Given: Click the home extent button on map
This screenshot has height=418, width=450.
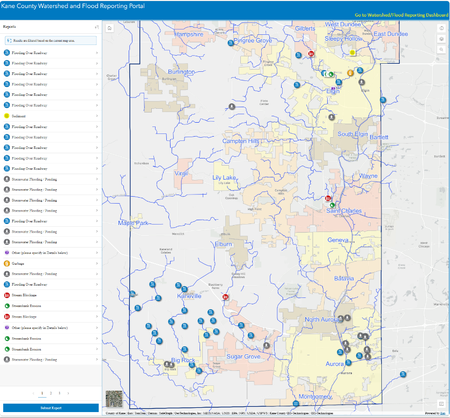Looking at the screenshot, I should point(109,28).
